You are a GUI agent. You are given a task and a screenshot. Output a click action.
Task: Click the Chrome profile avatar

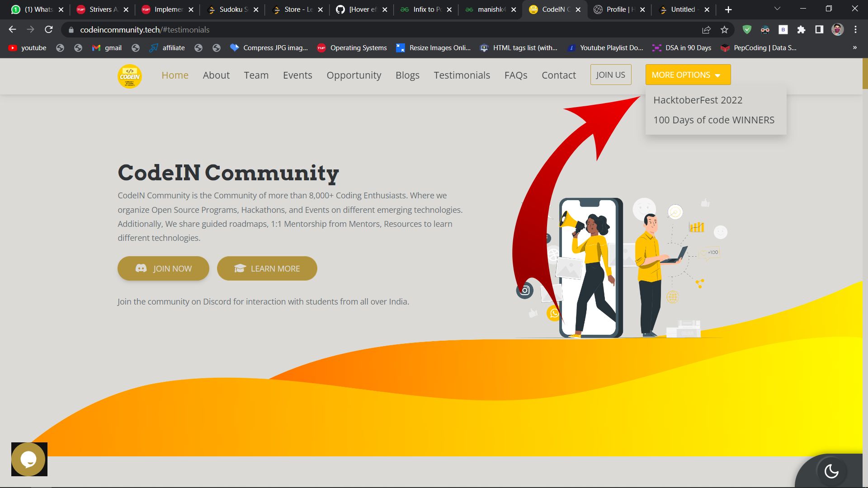point(838,29)
